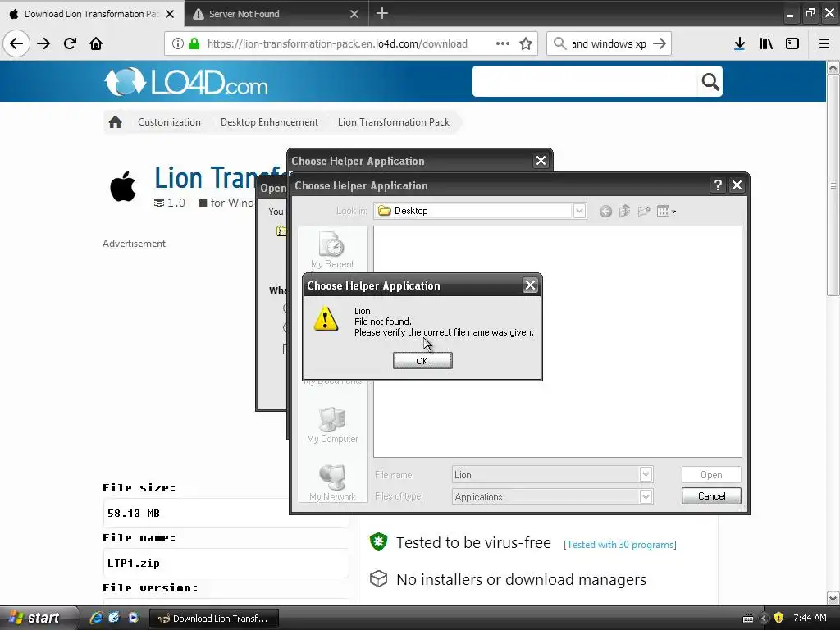Open the Customization breadcrumb
The image size is (840, 630).
(x=169, y=122)
